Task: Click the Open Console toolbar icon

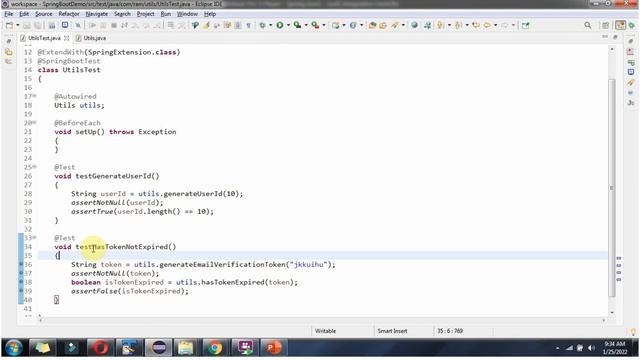Action: 65,25
